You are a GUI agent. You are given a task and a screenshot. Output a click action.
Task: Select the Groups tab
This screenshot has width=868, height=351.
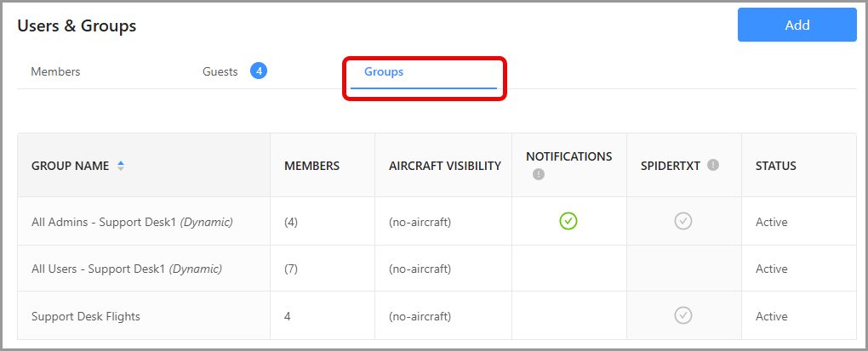[x=384, y=72]
